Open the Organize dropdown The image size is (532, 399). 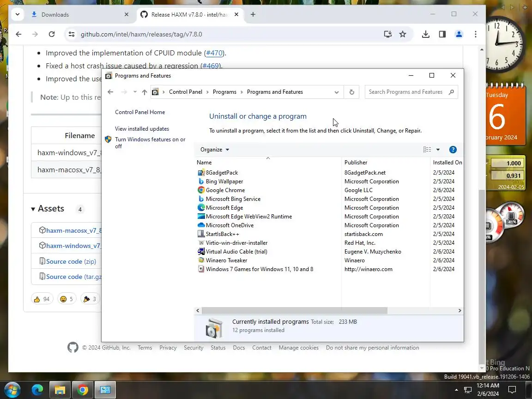[214, 150]
